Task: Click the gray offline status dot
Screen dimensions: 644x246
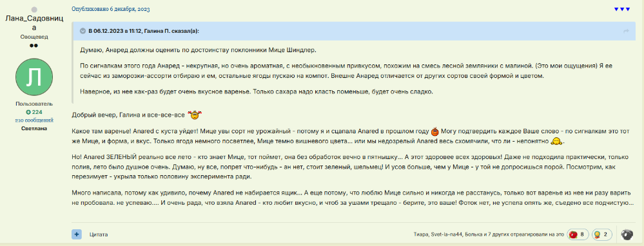Action: point(34,10)
